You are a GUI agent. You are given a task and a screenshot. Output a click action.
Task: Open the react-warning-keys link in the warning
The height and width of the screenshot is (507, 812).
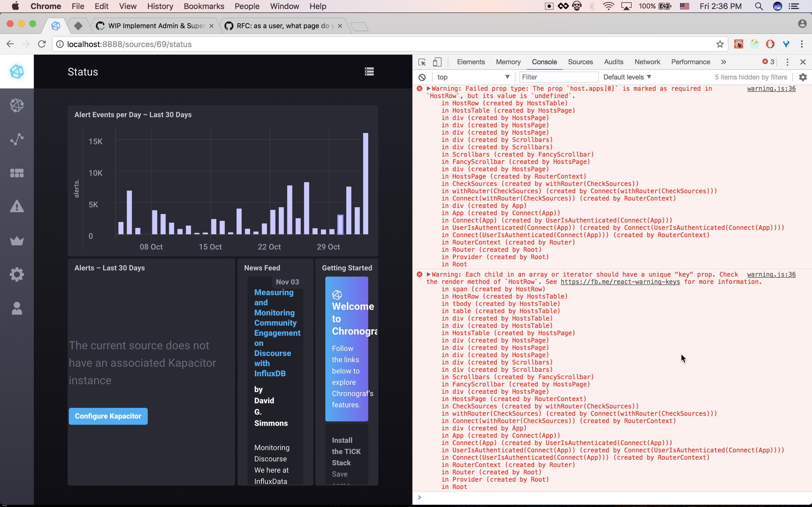click(x=620, y=282)
